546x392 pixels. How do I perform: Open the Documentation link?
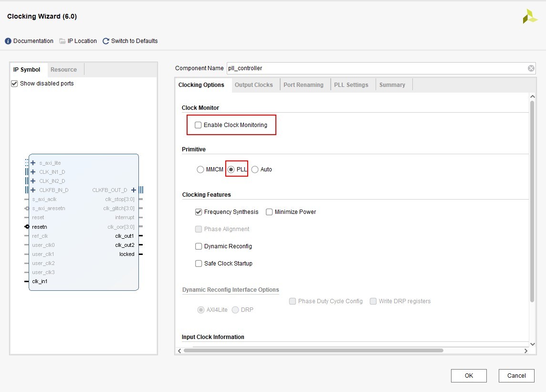tap(33, 41)
